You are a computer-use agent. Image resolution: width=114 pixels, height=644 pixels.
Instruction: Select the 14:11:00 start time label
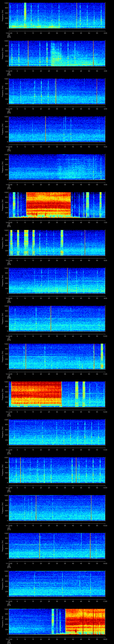click(x=9, y=412)
